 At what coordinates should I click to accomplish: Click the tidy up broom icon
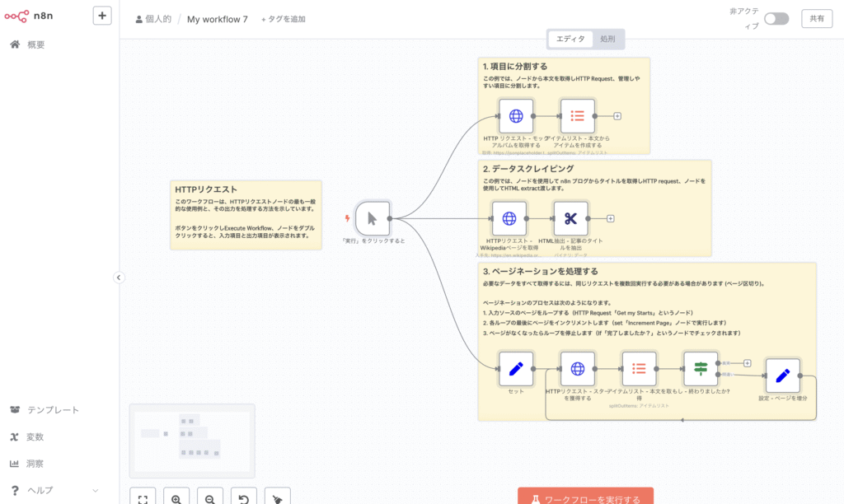coord(278,498)
